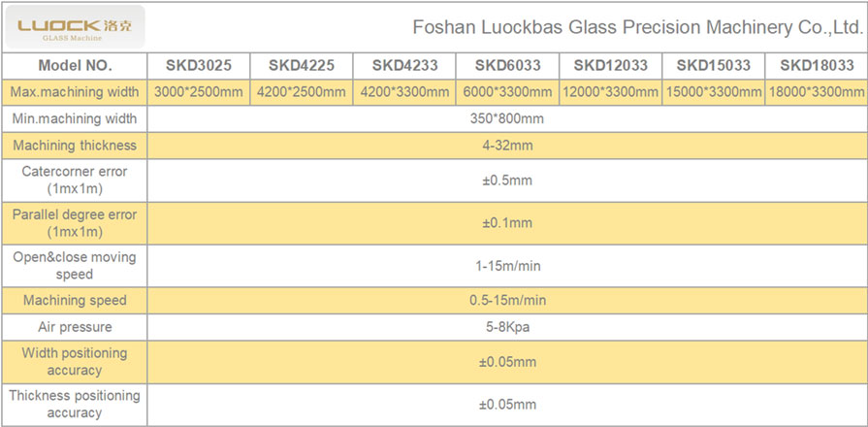
Task: Click the SKD4233 column header
Action: 404,66
